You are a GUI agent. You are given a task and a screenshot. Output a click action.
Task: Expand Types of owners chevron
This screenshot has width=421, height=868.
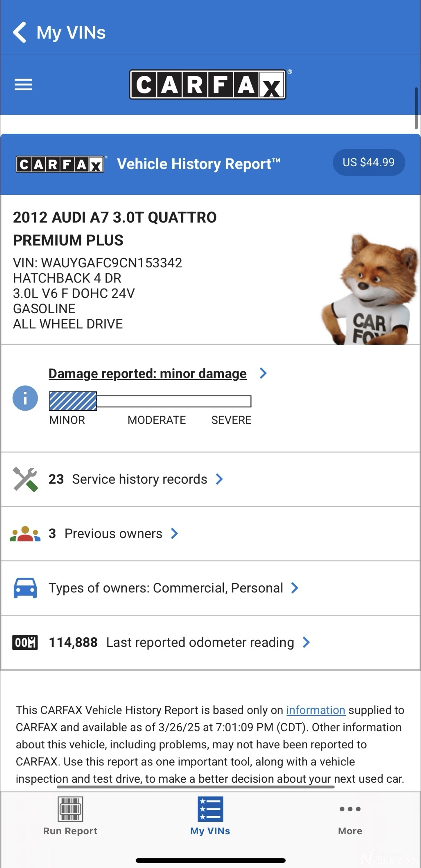point(295,588)
